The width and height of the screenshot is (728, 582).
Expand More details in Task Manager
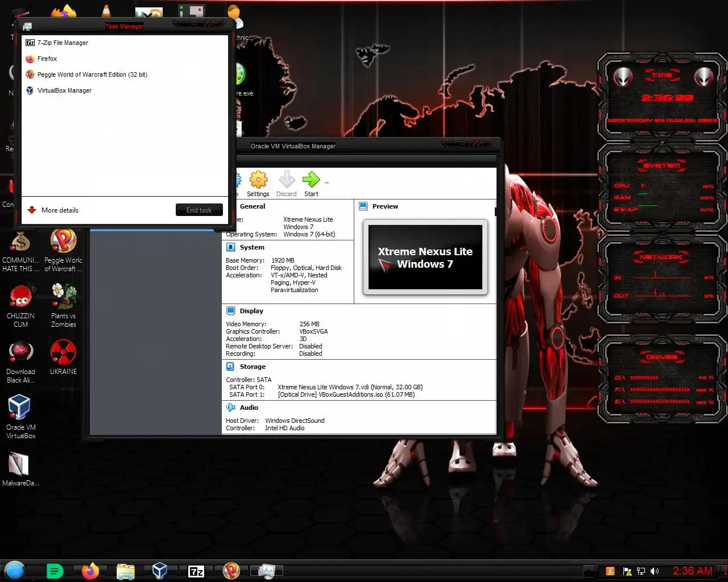click(x=53, y=210)
